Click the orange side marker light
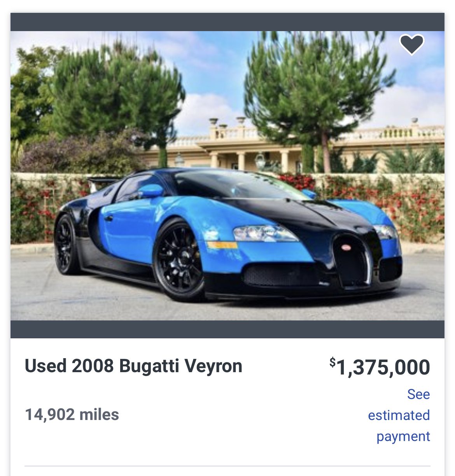The image size is (455, 476). coord(222,245)
